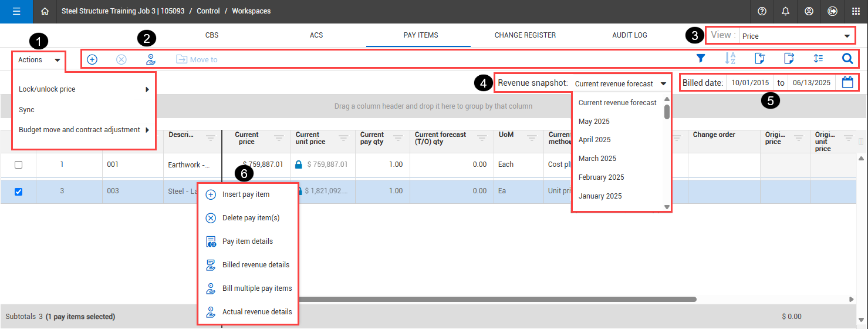Click the notifications bell icon
Image resolution: width=868 pixels, height=329 pixels.
pos(785,11)
